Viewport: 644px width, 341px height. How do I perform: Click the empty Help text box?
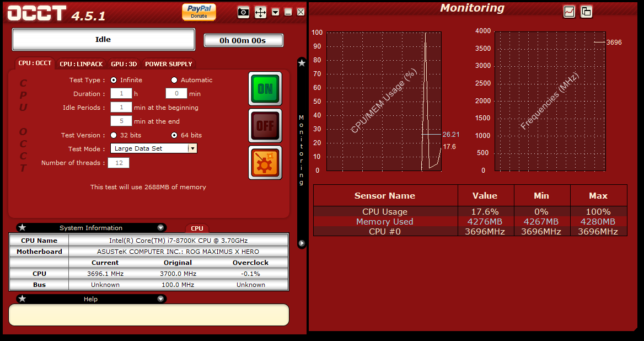[x=149, y=315]
